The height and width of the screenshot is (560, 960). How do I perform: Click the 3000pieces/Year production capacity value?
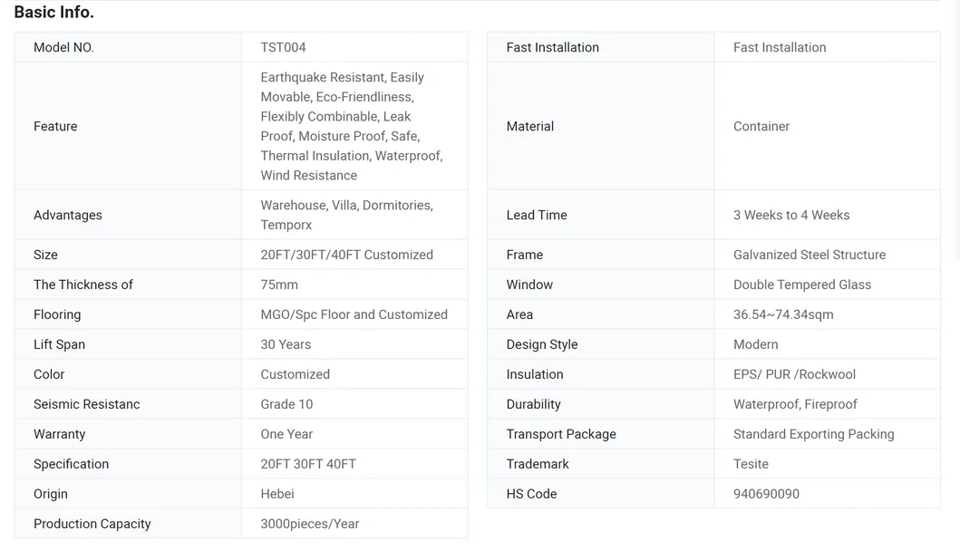click(x=310, y=524)
